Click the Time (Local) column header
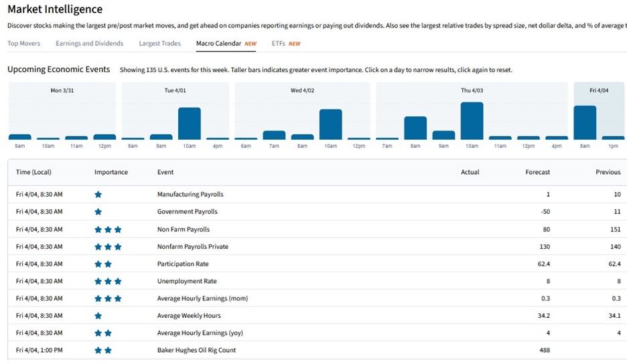 [x=33, y=172]
